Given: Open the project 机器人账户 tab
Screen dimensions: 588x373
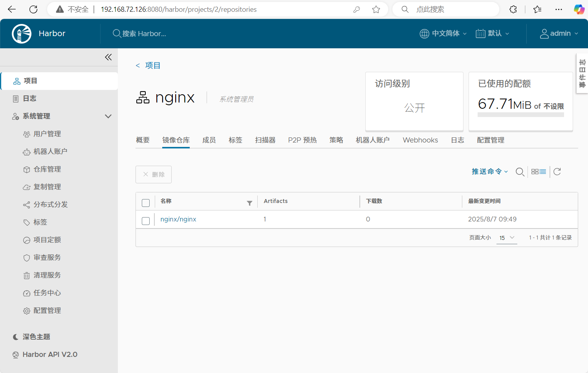Looking at the screenshot, I should [373, 140].
